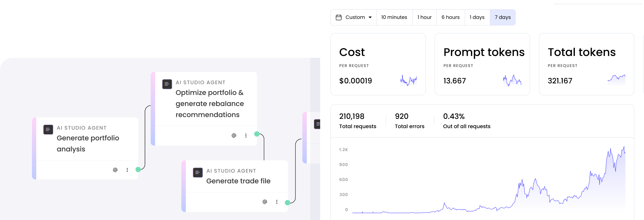Viewport: 644px width, 220px height.
Task: Click PER REQUEST label under Cost
Action: (354, 66)
